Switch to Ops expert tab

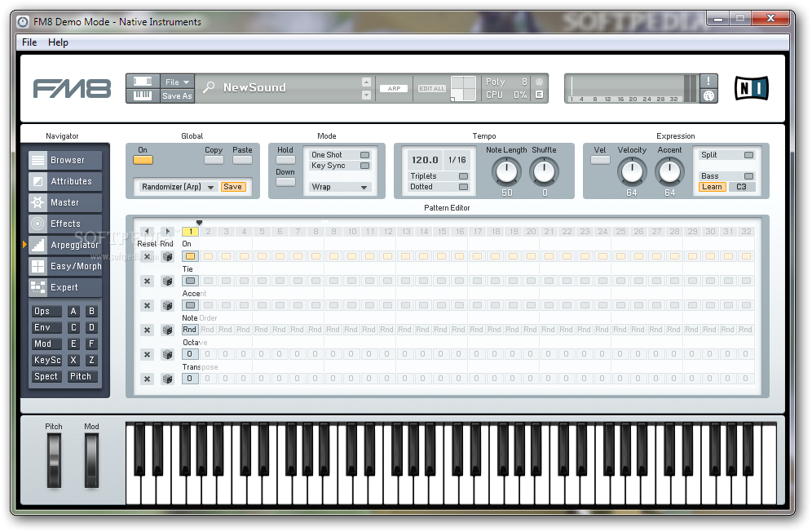coord(46,312)
